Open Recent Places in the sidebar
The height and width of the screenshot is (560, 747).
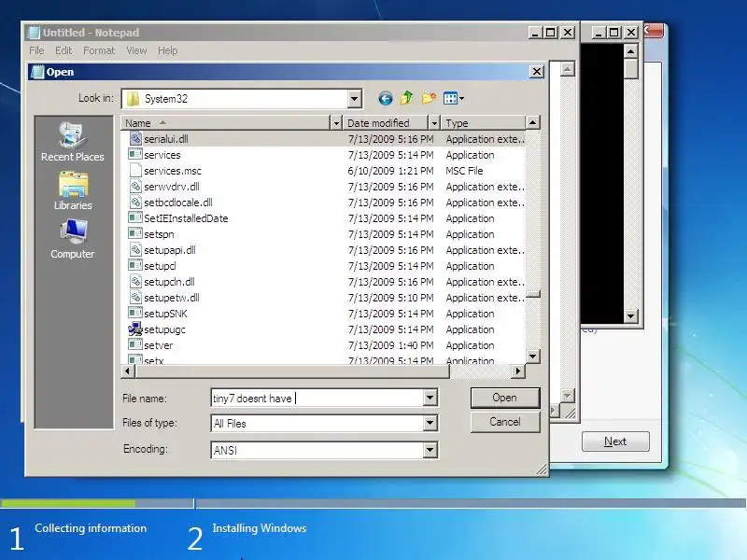(x=73, y=142)
